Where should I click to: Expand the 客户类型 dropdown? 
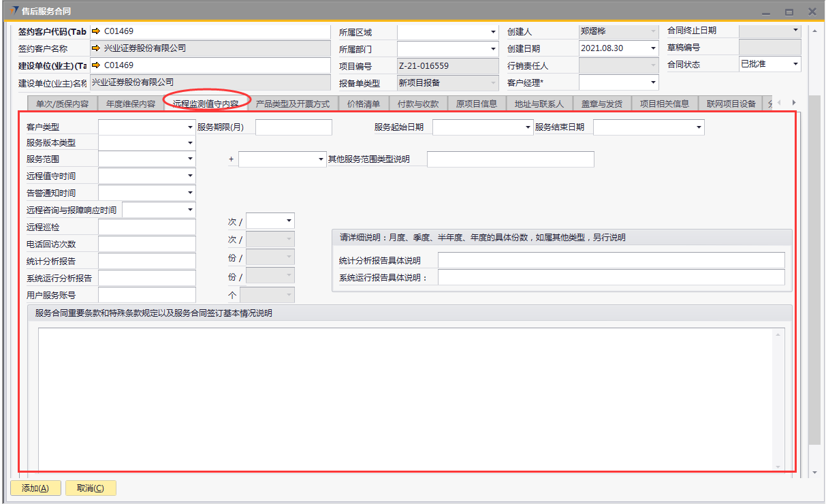coord(190,127)
